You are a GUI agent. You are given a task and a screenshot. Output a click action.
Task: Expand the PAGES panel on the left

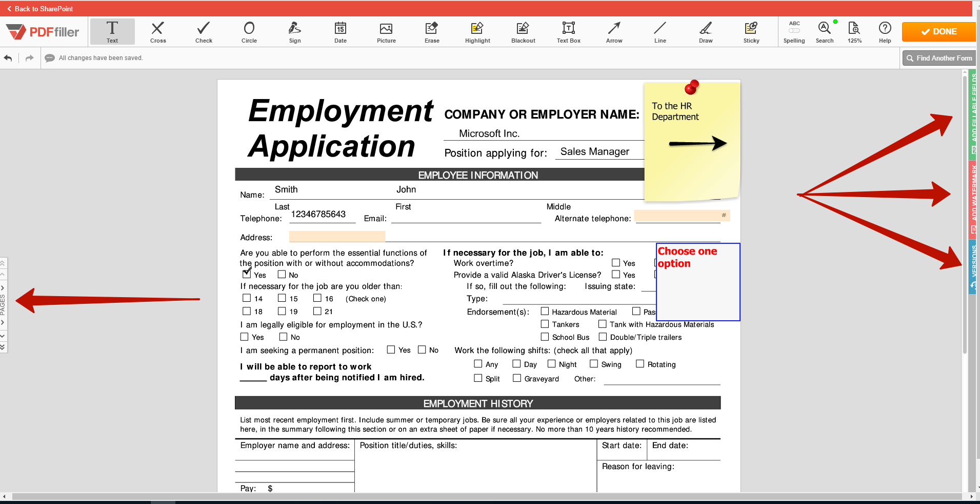tap(4, 299)
